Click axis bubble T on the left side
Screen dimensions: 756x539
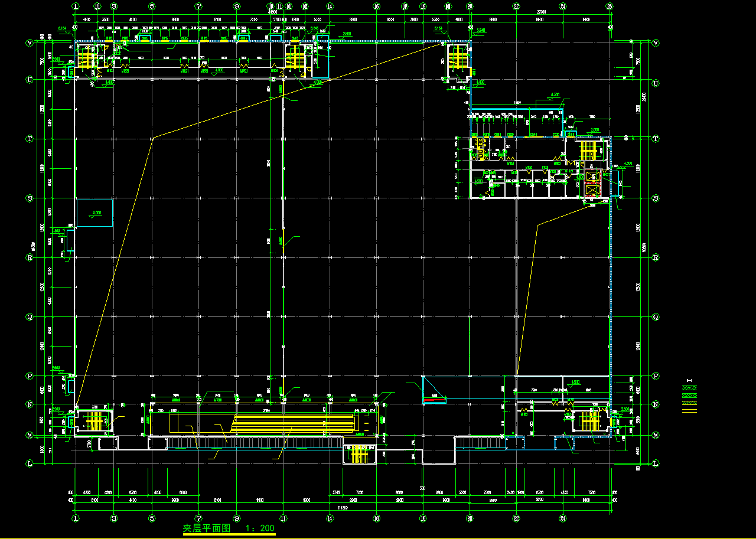pos(29,139)
